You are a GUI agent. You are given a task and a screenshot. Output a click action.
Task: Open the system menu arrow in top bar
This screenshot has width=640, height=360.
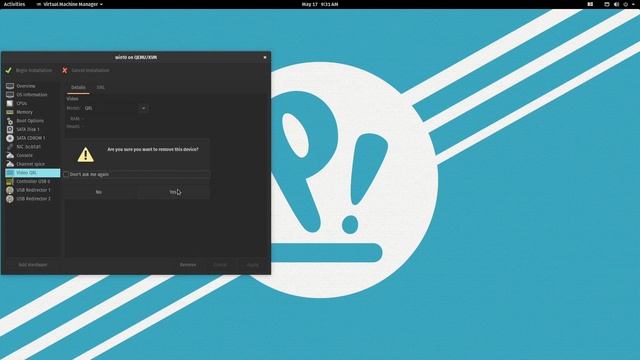[x=633, y=4]
